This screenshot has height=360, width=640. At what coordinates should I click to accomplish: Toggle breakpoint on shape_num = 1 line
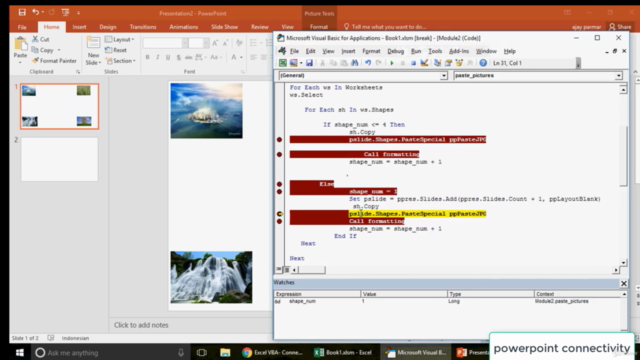click(x=279, y=191)
